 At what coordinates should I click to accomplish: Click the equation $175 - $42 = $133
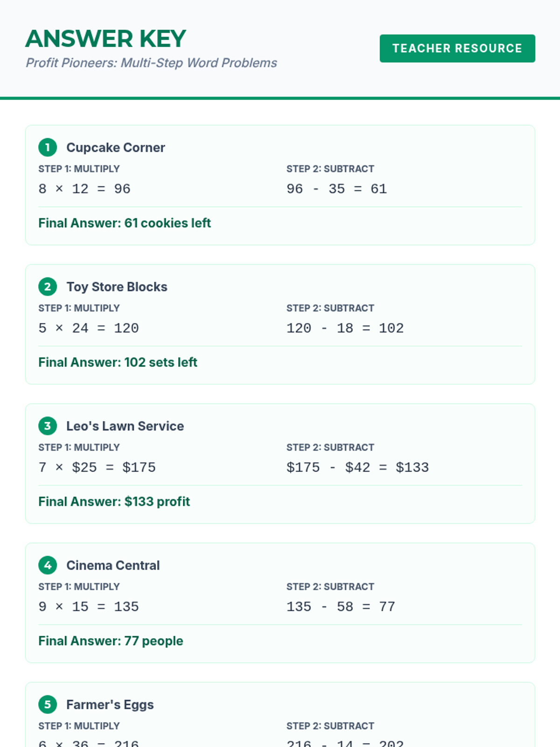click(357, 467)
